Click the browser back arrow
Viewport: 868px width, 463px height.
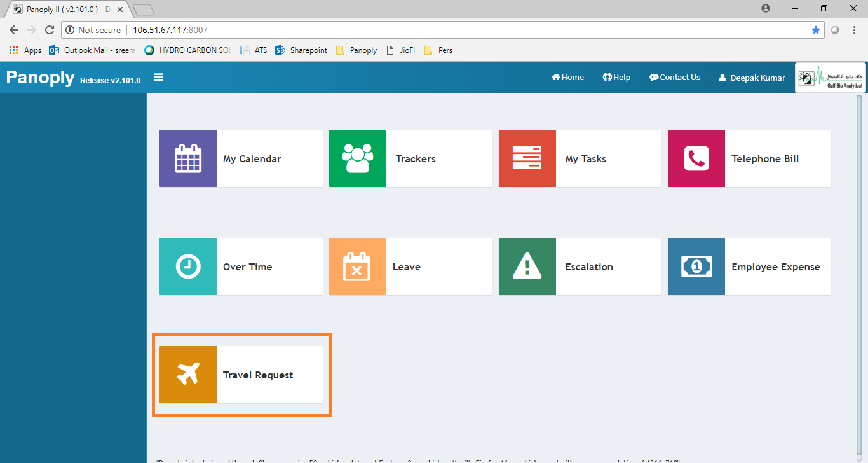pyautogui.click(x=14, y=30)
